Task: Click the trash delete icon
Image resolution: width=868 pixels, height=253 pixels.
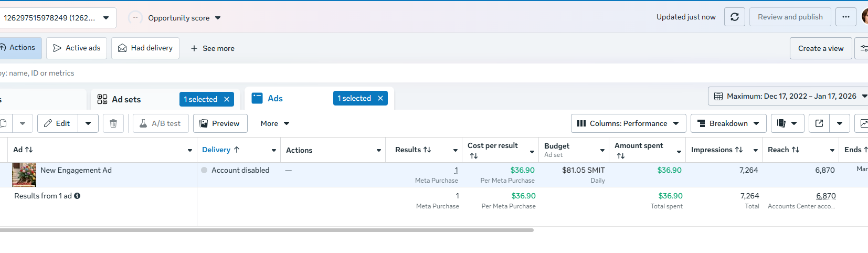Action: click(x=113, y=123)
